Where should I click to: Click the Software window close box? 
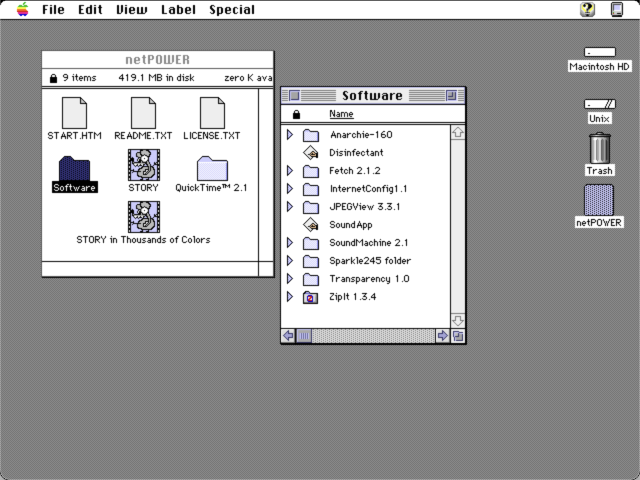point(295,96)
